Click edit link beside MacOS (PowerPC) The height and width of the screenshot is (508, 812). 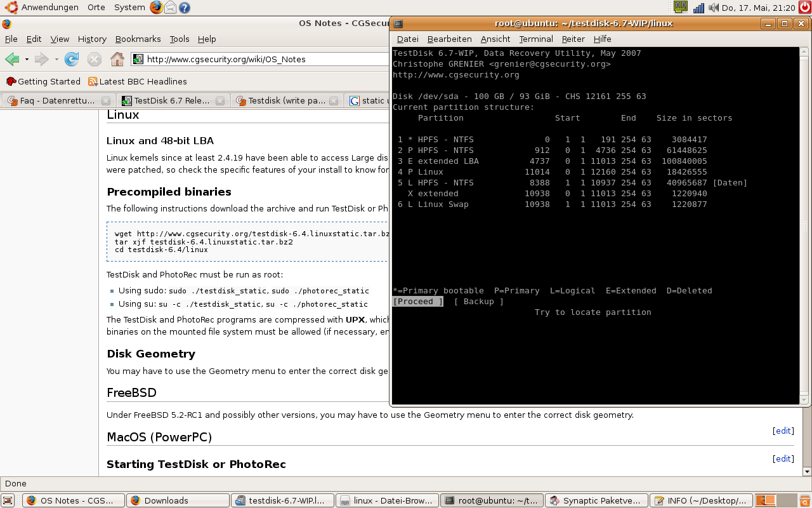coord(783,431)
